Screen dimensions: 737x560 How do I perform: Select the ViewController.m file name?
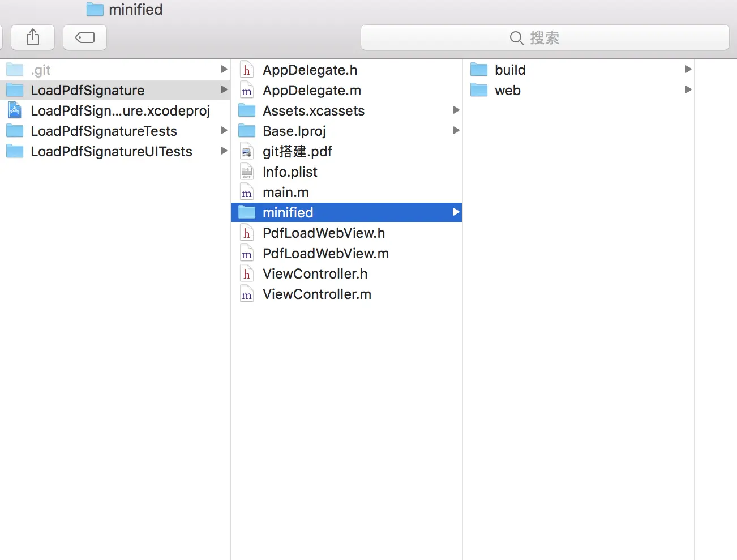[317, 294]
